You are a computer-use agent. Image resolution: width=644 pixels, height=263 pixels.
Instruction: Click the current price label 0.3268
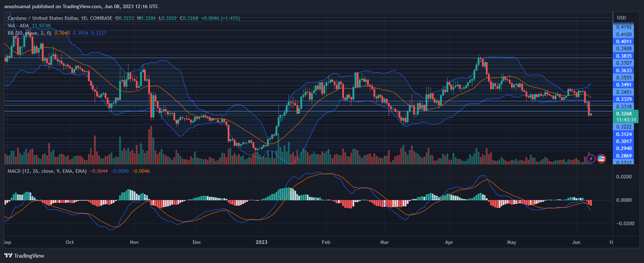tap(624, 114)
